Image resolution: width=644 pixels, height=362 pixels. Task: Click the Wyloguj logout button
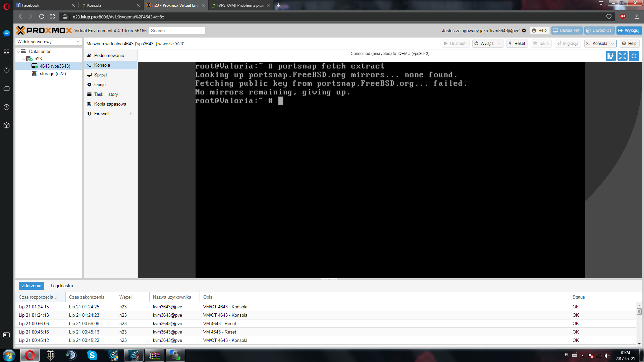(x=629, y=31)
